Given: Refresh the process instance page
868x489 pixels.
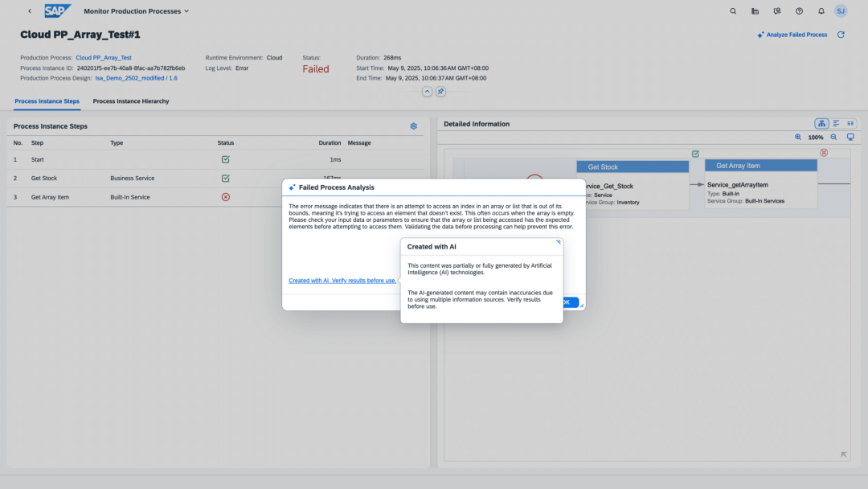Looking at the screenshot, I should [x=841, y=35].
